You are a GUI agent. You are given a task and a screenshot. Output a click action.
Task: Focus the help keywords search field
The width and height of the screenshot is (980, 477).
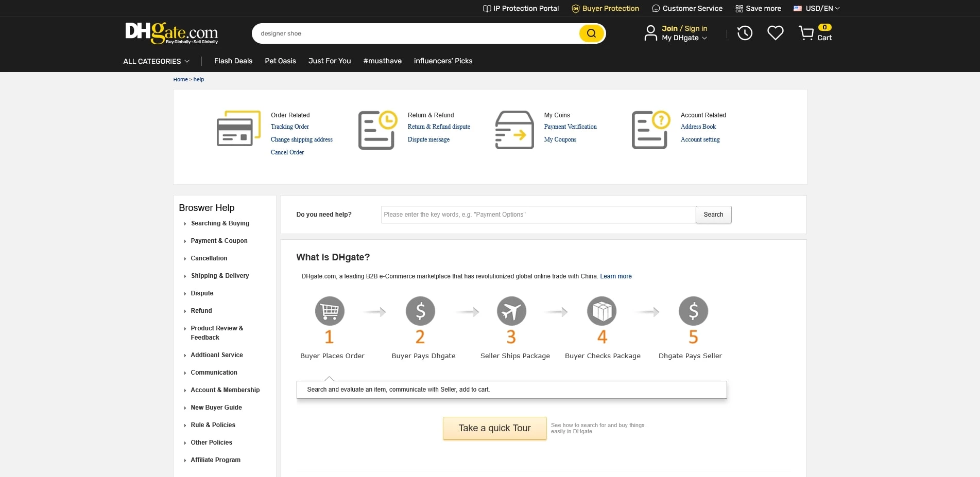pyautogui.click(x=538, y=215)
